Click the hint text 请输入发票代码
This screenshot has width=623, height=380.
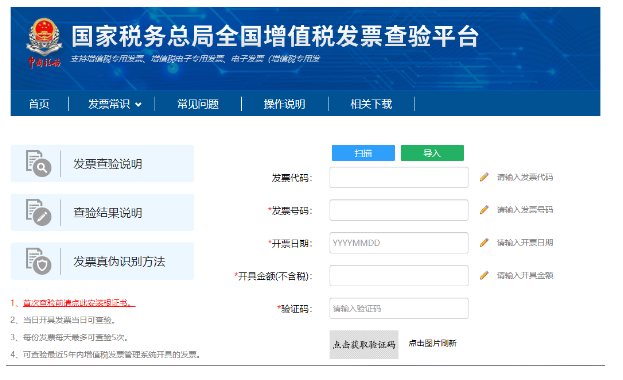(x=525, y=177)
